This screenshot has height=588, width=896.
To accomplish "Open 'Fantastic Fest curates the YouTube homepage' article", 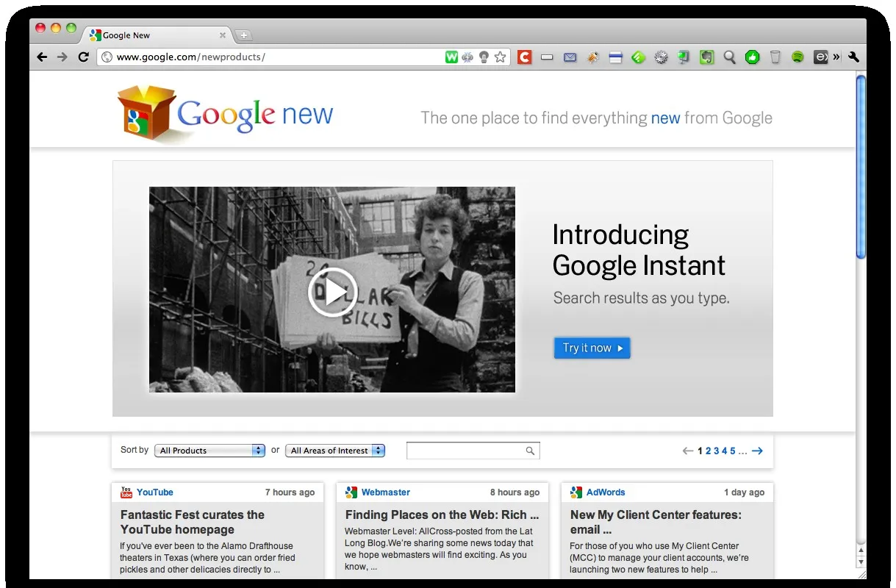I will click(x=193, y=522).
